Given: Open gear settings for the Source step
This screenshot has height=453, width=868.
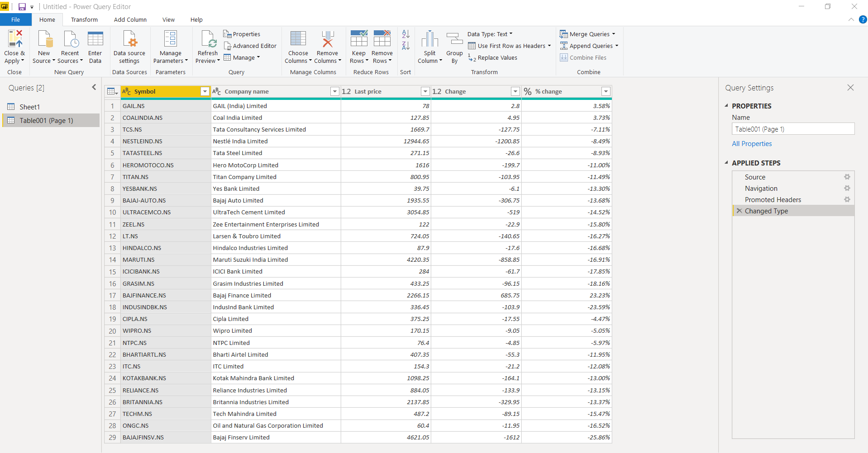Looking at the screenshot, I should [x=847, y=177].
